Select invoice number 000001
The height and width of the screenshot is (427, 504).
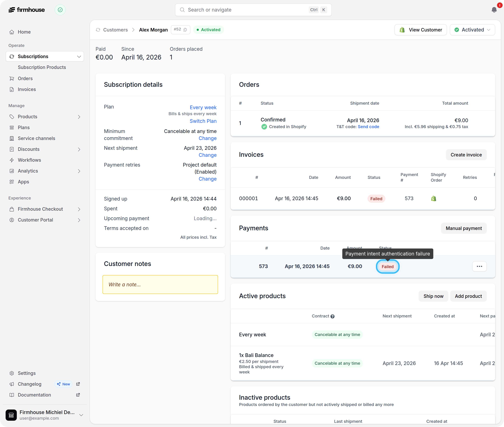[248, 198]
